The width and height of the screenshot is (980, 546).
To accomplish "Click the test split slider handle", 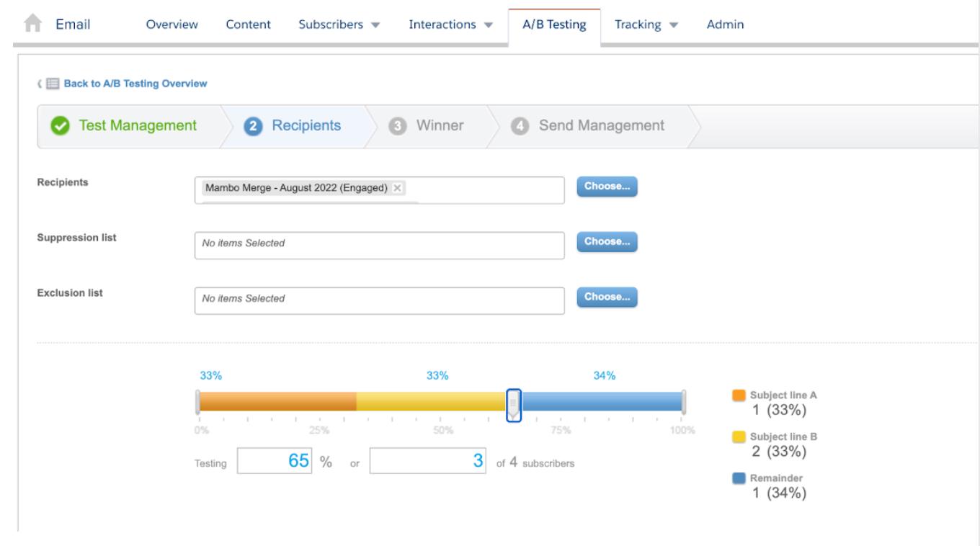I will 514,403.
